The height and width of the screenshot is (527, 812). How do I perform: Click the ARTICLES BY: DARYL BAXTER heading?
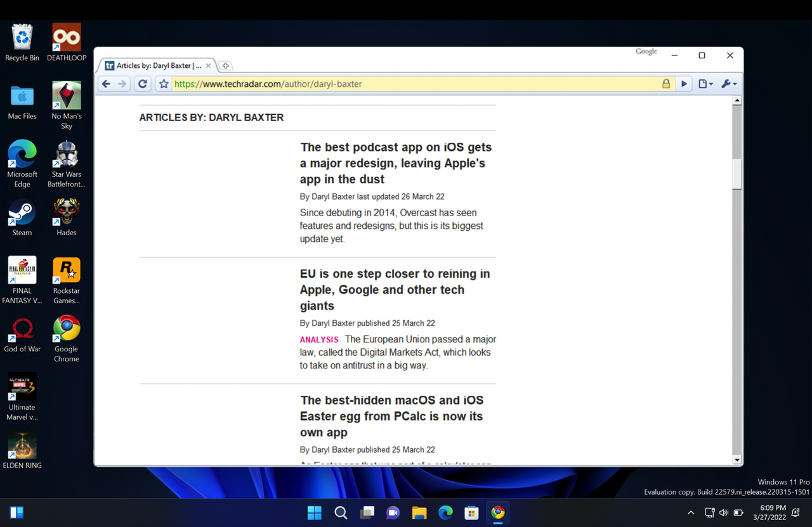coord(211,117)
